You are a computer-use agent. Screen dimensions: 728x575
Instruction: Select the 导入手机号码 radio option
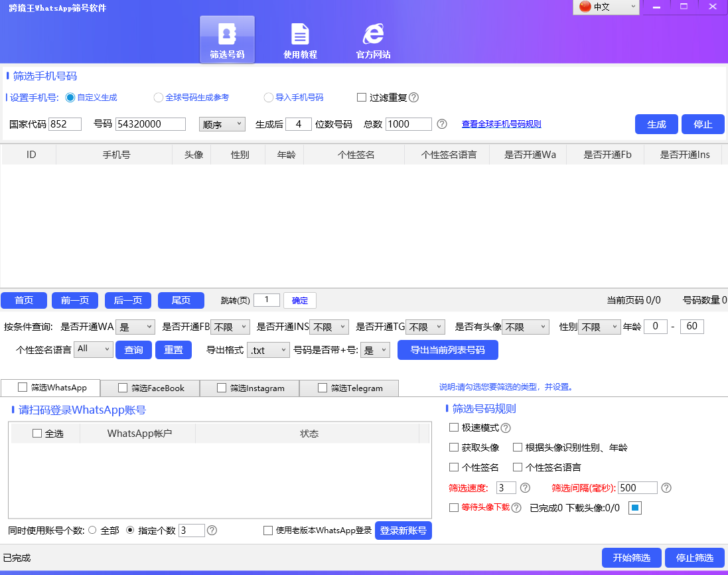pyautogui.click(x=268, y=97)
